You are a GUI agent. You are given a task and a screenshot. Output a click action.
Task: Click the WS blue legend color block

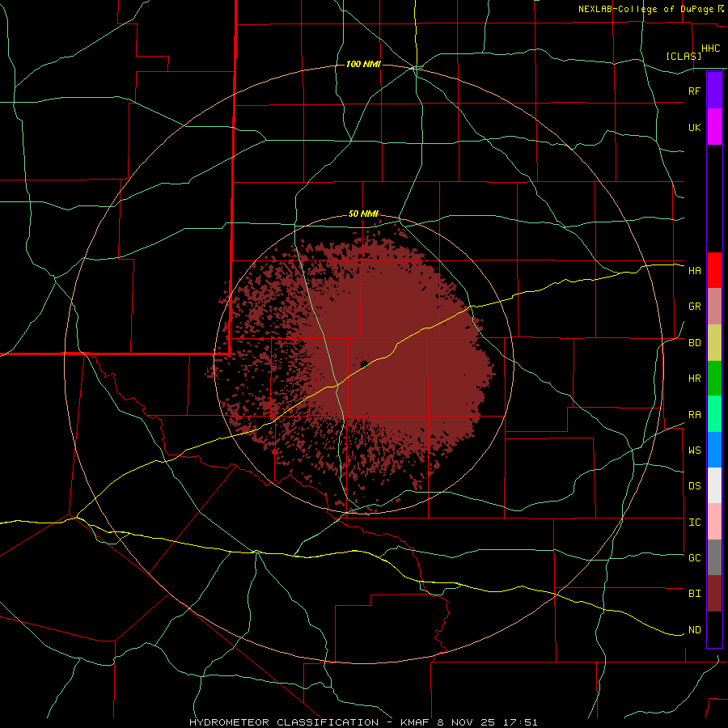tap(714, 450)
